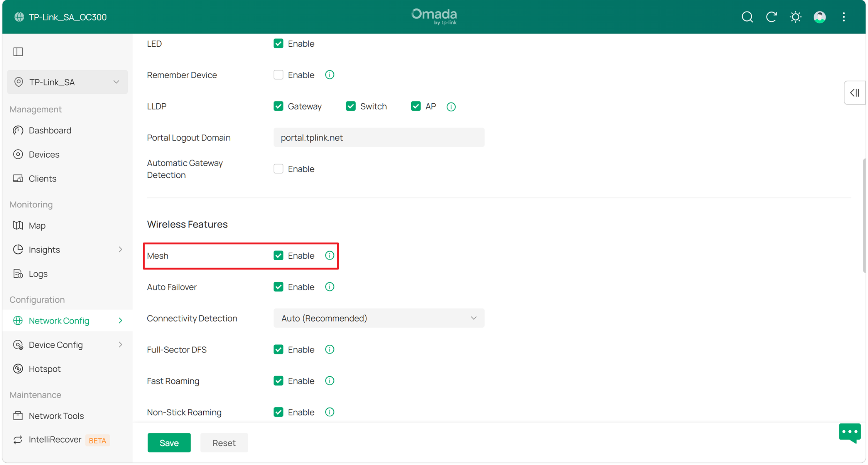Show info about LLDP
The height and width of the screenshot is (465, 868).
tap(451, 106)
